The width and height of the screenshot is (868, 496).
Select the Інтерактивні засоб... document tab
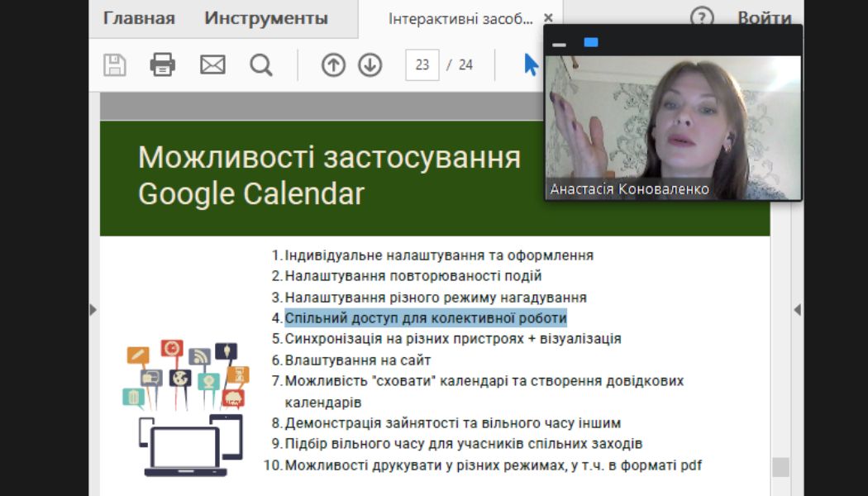460,18
